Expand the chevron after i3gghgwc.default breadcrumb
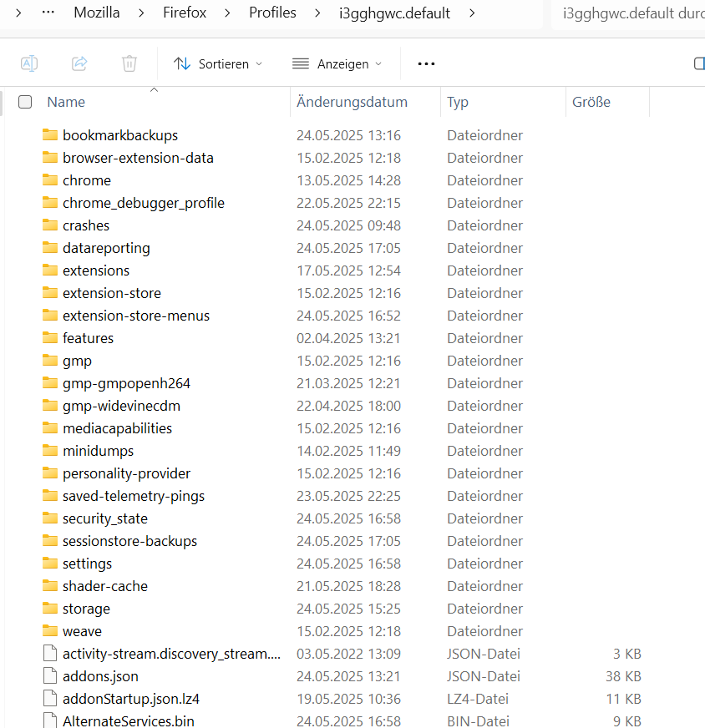The height and width of the screenshot is (728, 705). tap(472, 13)
